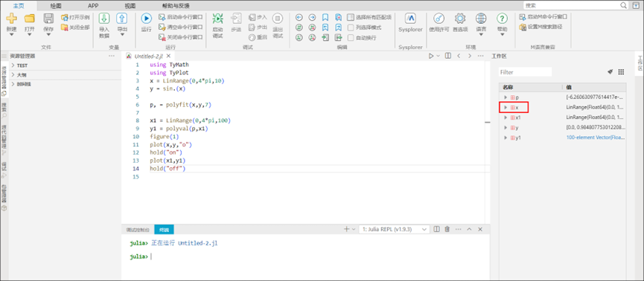Screen dimensions: 644x281
Task: Click the three-dot menu of 资源管理器 panel
Action: point(111,56)
